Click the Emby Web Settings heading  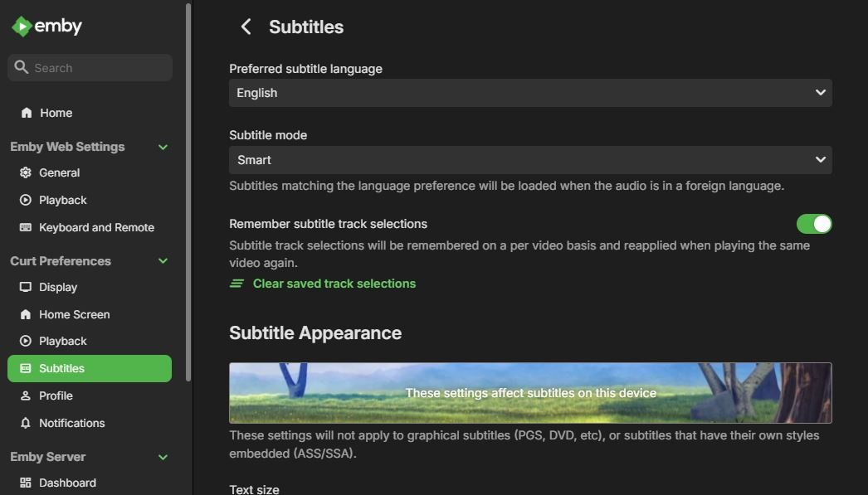(x=67, y=147)
